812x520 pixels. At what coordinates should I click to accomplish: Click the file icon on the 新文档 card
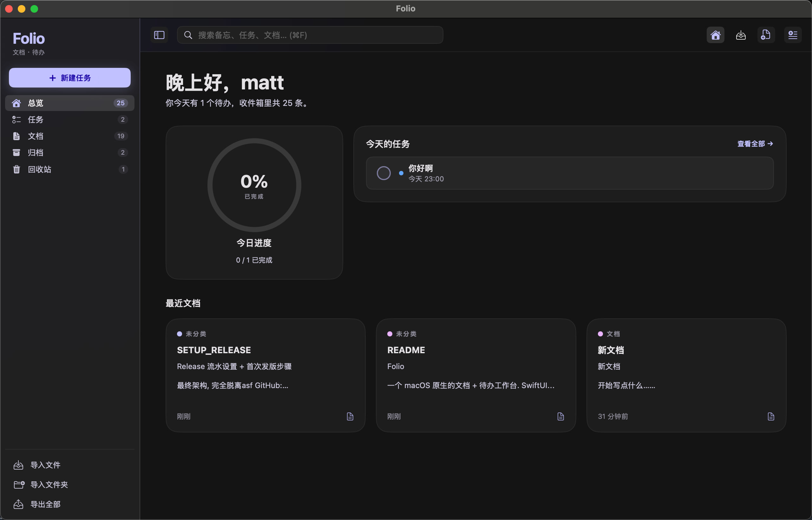coord(771,416)
